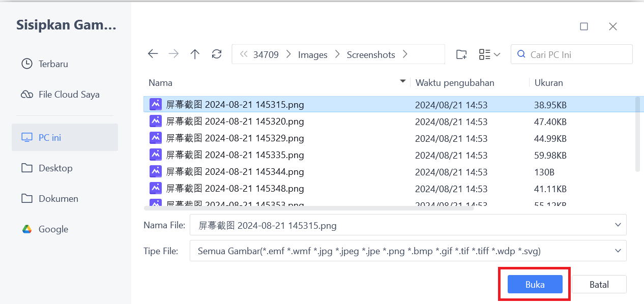644x304 pixels.
Task: Click image icon of 145348.png file
Action: tap(156, 188)
